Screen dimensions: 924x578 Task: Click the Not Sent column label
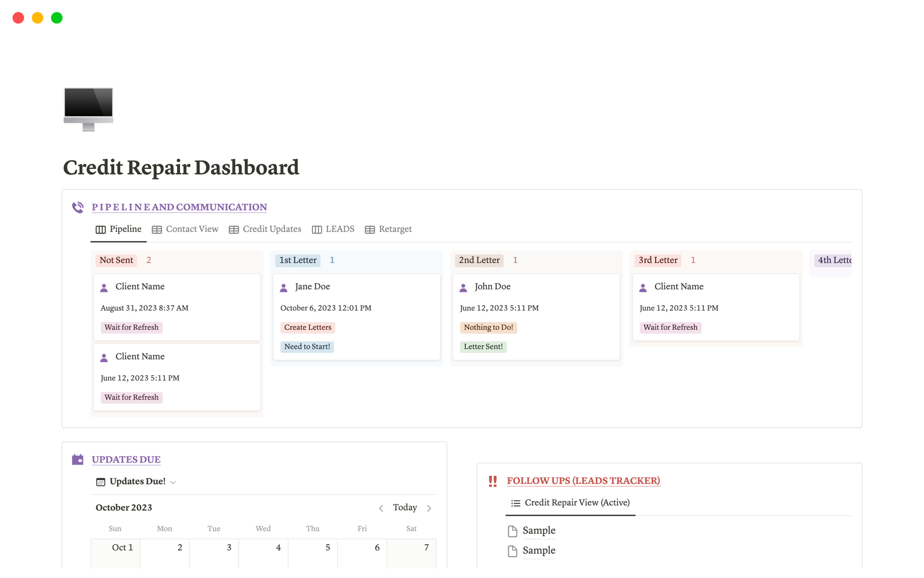pyautogui.click(x=116, y=261)
